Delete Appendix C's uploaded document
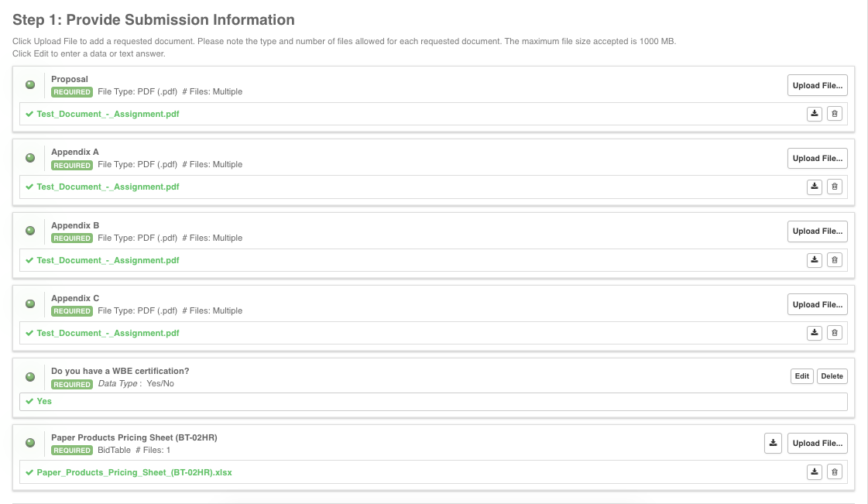This screenshot has height=504, width=868. pos(834,332)
